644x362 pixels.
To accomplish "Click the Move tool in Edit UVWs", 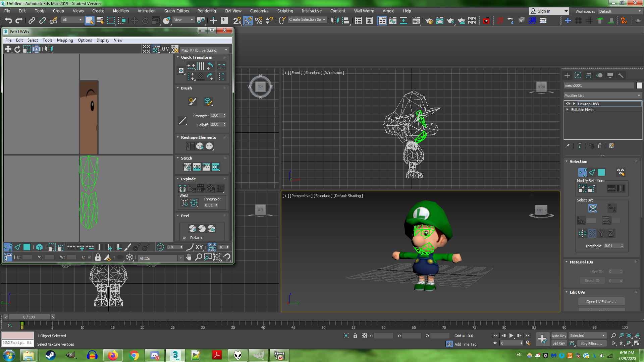I will pyautogui.click(x=8, y=49).
